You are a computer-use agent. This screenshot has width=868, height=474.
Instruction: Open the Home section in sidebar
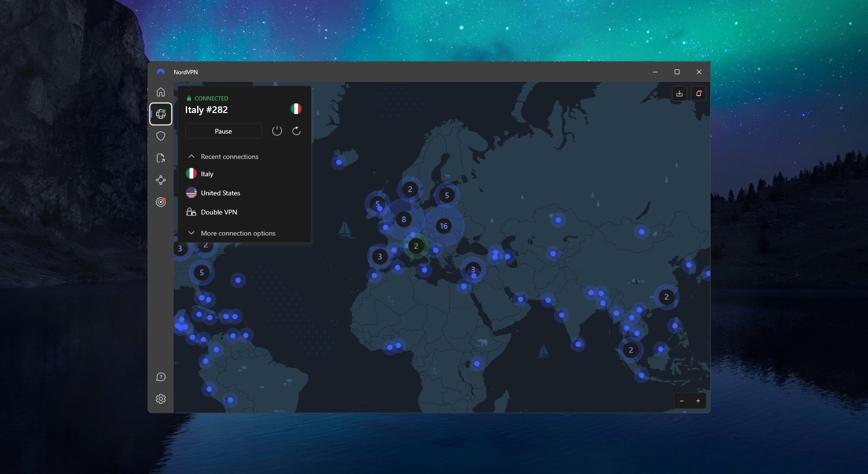coord(161,92)
